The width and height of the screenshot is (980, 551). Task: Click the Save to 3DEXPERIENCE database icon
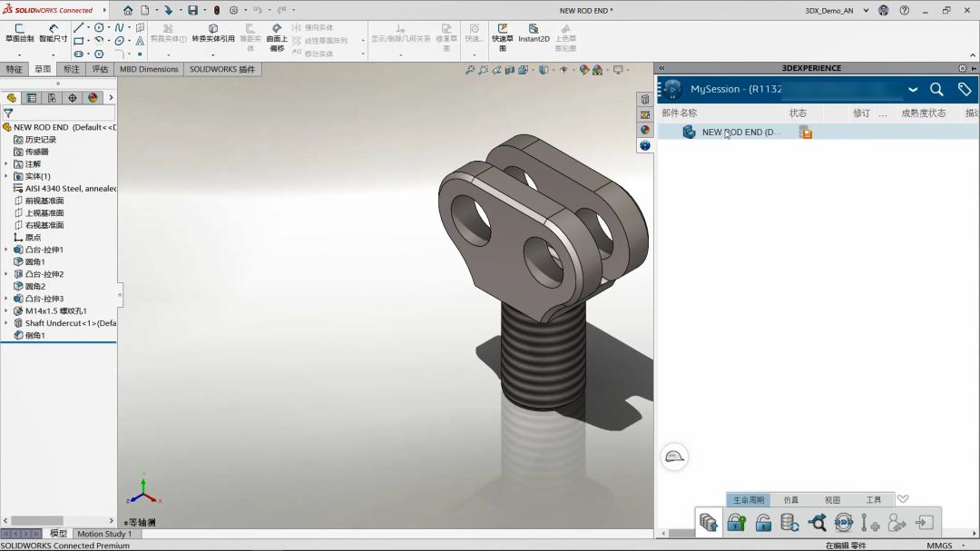coord(708,522)
